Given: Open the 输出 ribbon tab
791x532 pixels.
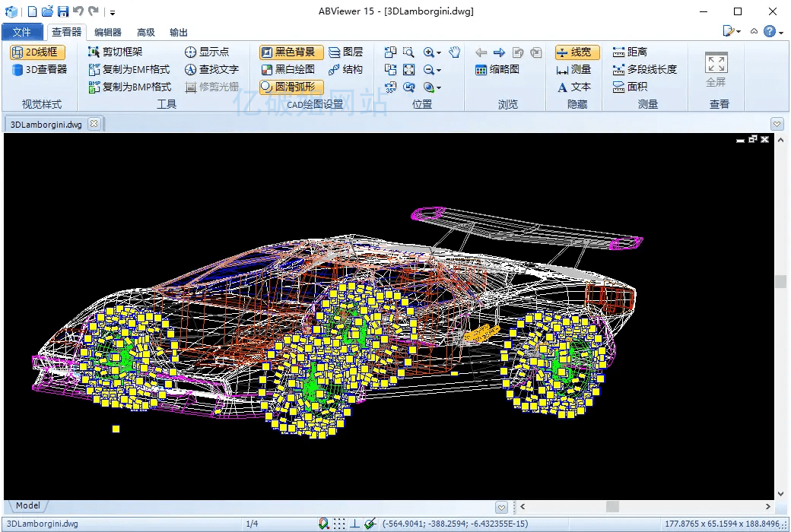Looking at the screenshot, I should click(179, 32).
